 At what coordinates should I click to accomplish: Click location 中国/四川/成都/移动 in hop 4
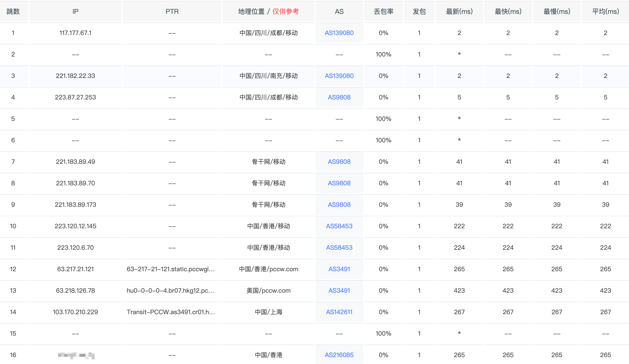[x=268, y=97]
